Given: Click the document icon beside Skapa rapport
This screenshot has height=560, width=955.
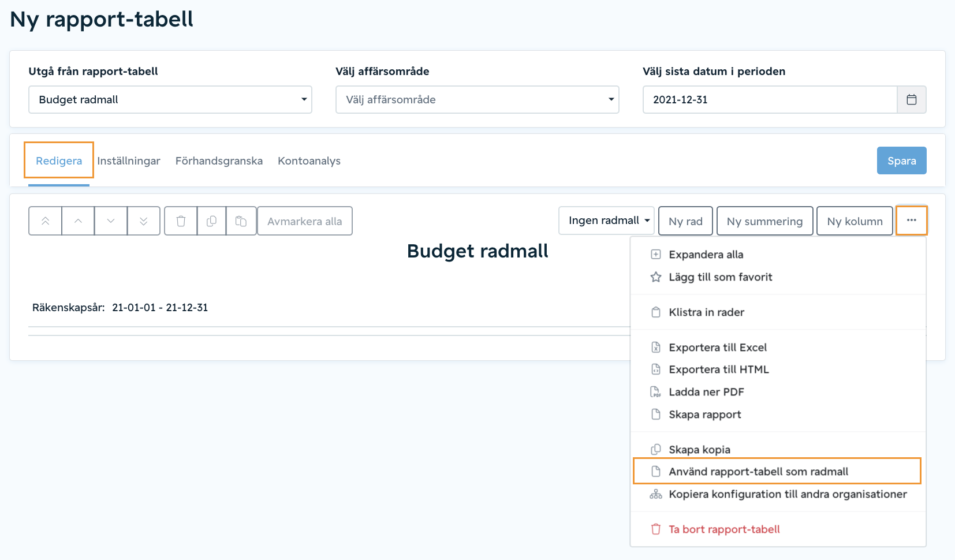Looking at the screenshot, I should coord(656,415).
